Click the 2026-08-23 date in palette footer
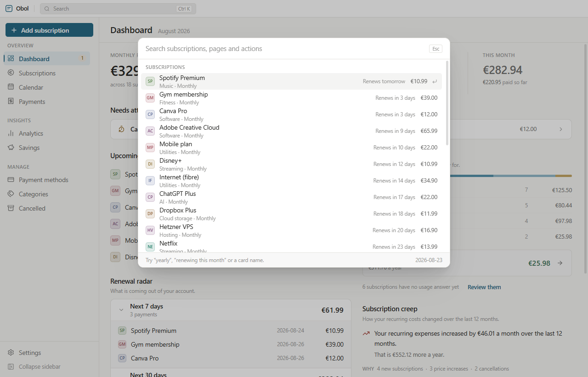The height and width of the screenshot is (377, 588). (x=429, y=260)
